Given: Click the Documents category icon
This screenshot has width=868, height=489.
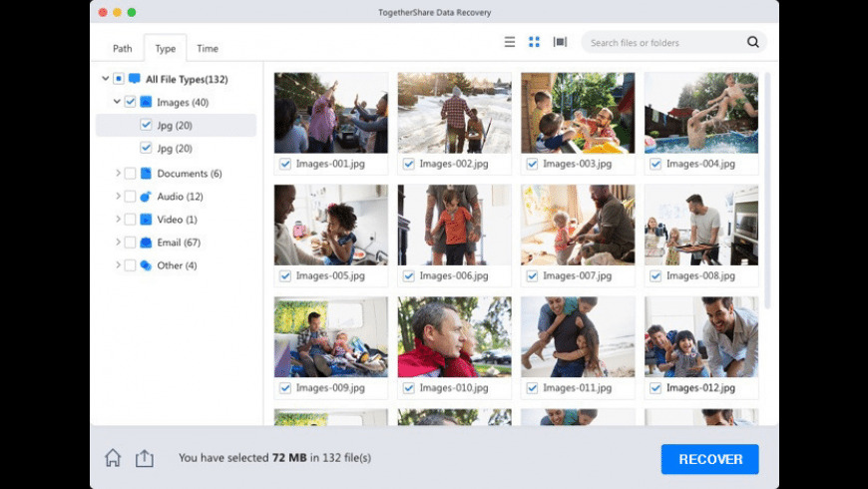Looking at the screenshot, I should (146, 174).
